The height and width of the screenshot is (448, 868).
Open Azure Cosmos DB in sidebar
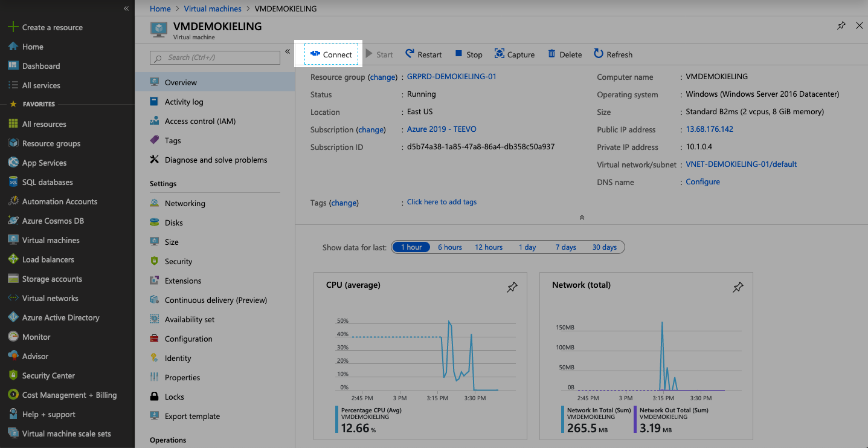click(53, 221)
